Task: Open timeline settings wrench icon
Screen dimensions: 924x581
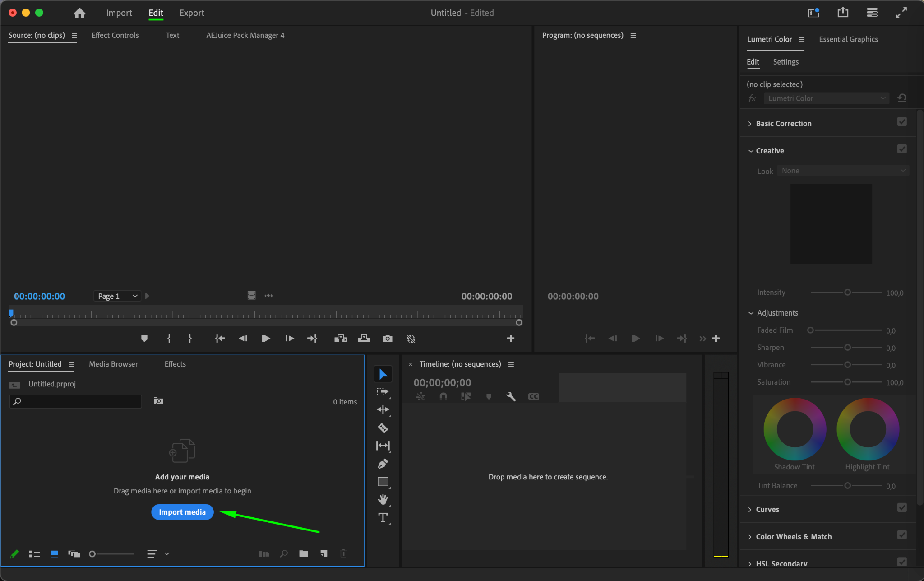Action: click(511, 396)
